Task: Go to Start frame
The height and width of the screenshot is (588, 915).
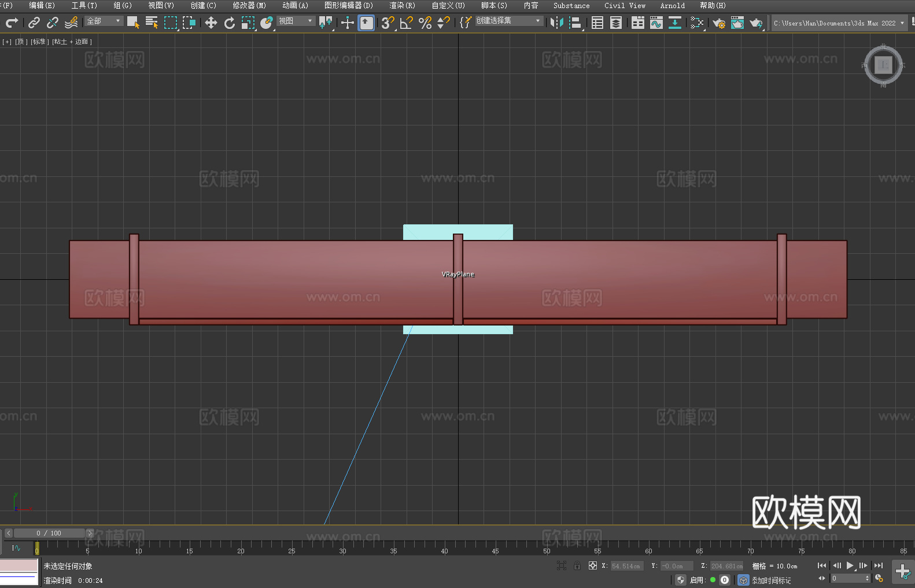Action: point(822,565)
